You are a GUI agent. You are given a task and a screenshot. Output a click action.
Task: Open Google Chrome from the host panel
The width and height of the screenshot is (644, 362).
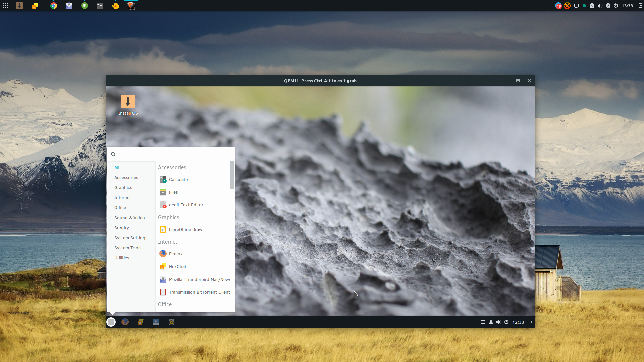[x=54, y=6]
